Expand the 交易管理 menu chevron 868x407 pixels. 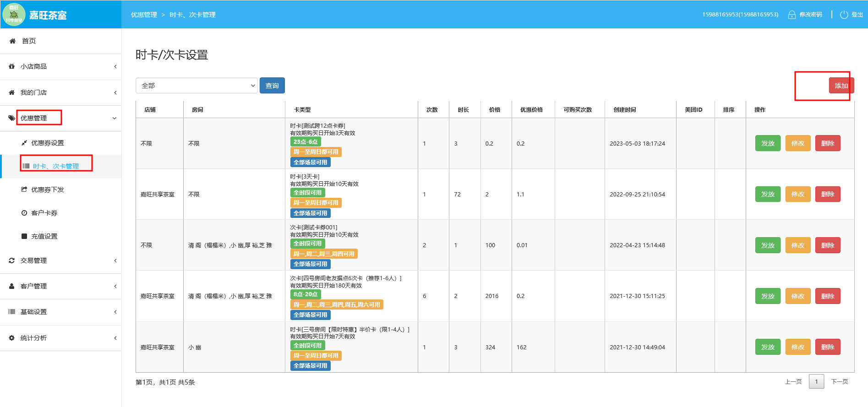[115, 260]
